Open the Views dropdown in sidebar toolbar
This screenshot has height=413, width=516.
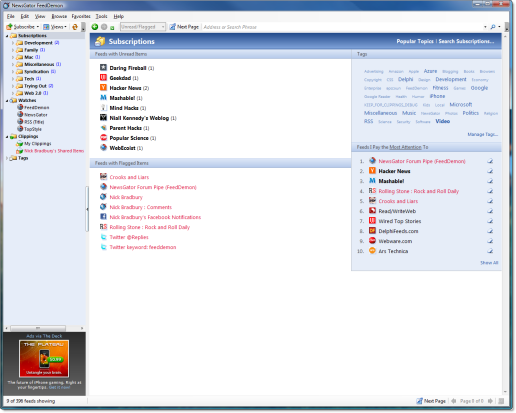click(55, 27)
